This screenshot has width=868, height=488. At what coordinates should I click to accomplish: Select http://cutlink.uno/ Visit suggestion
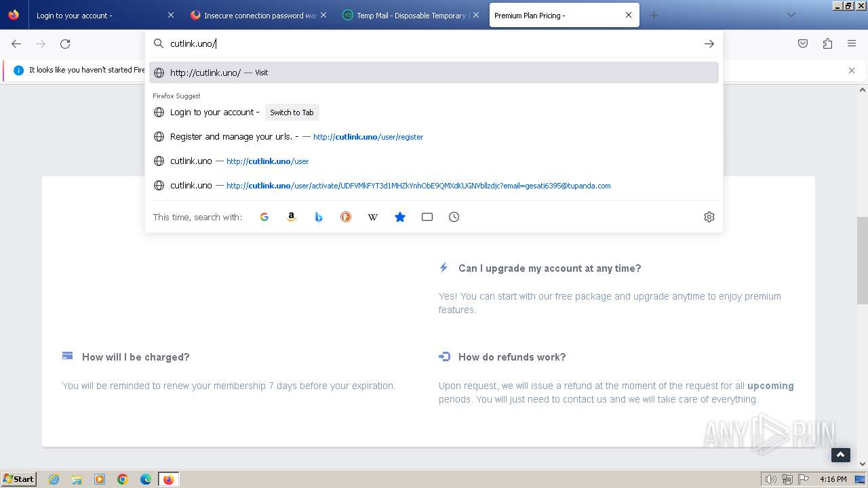[x=434, y=73]
